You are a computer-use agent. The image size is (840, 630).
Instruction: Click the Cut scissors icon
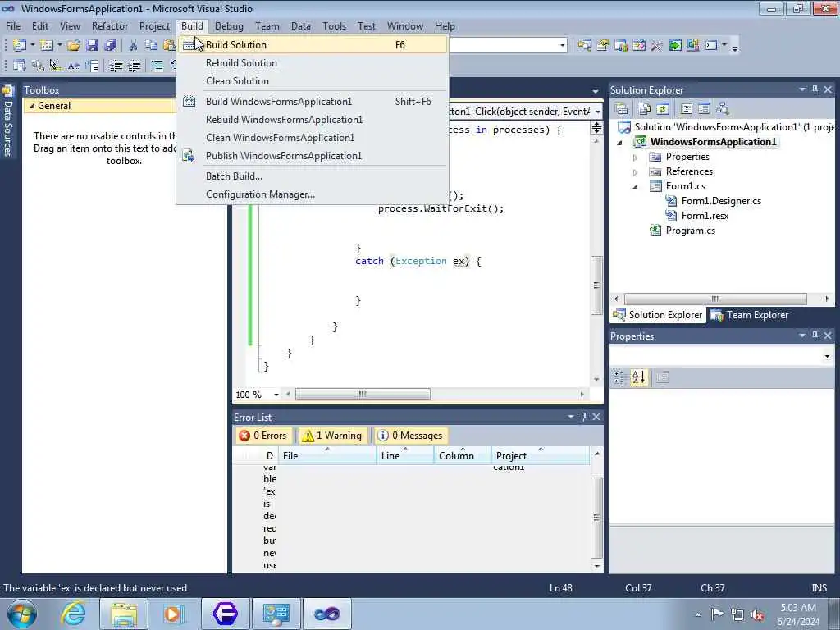pos(134,46)
